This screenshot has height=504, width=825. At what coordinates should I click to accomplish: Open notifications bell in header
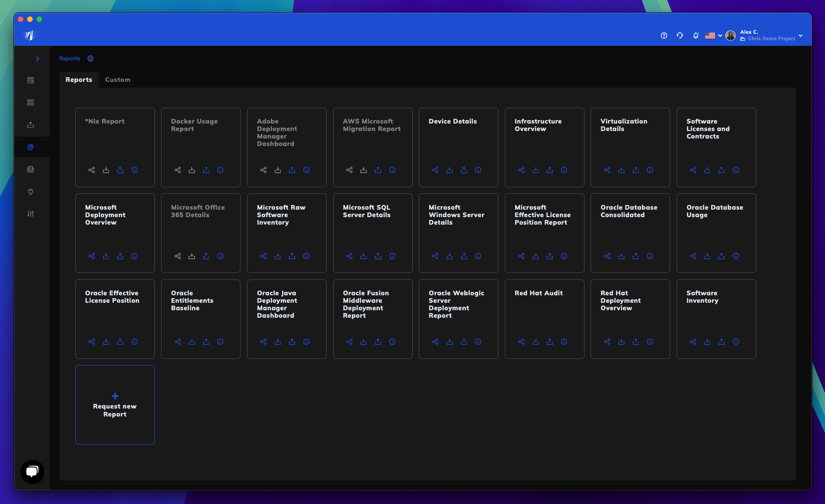(x=695, y=36)
